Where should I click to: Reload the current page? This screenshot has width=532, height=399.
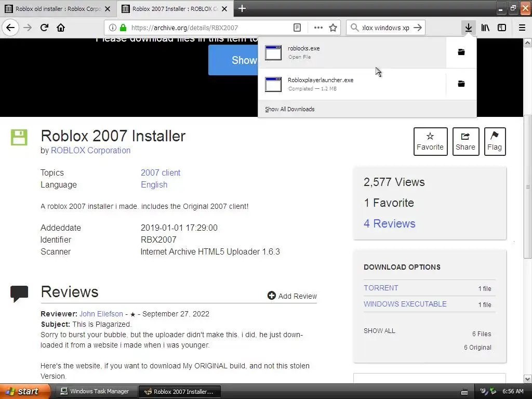coord(44,28)
